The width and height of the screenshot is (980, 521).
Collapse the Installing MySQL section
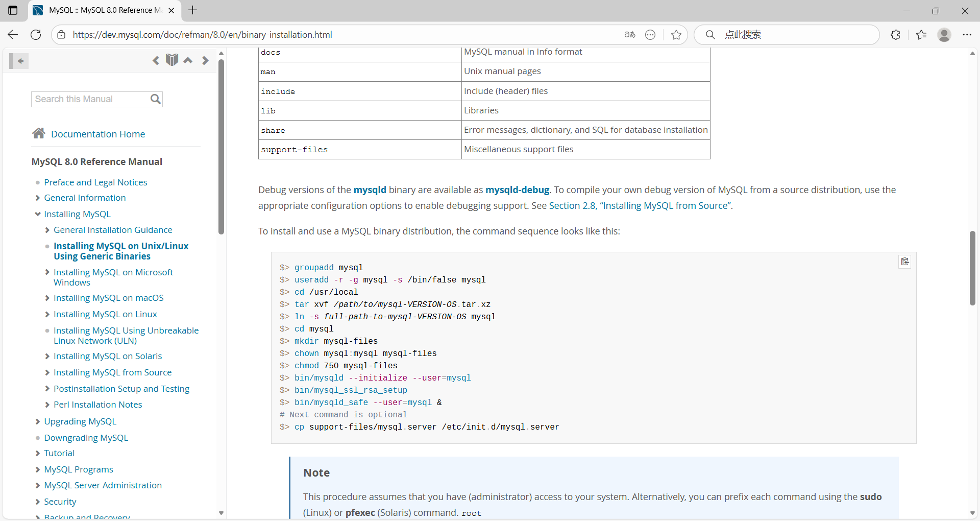38,214
